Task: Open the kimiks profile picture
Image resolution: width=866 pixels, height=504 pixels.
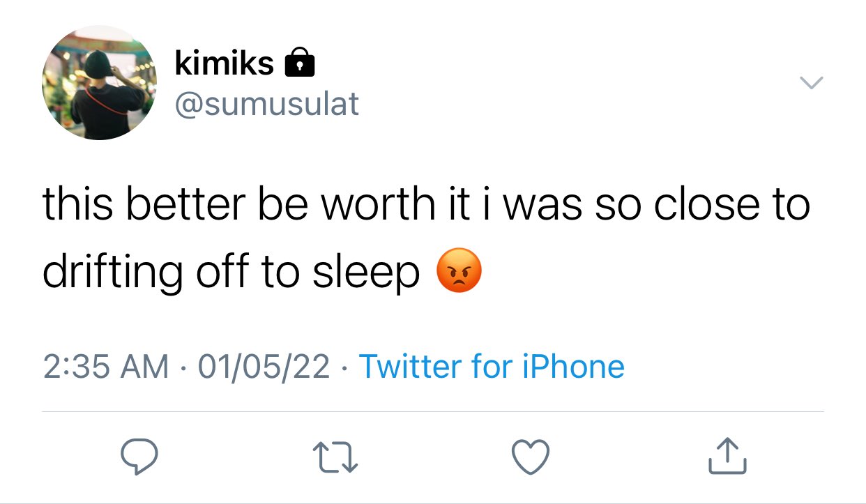Action: tap(99, 83)
